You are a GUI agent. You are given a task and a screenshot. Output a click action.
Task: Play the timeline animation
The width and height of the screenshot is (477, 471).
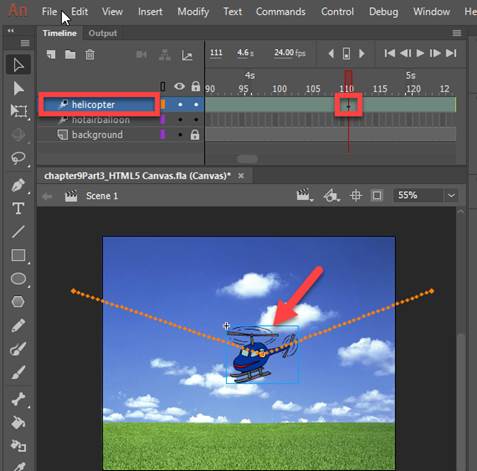click(420, 53)
